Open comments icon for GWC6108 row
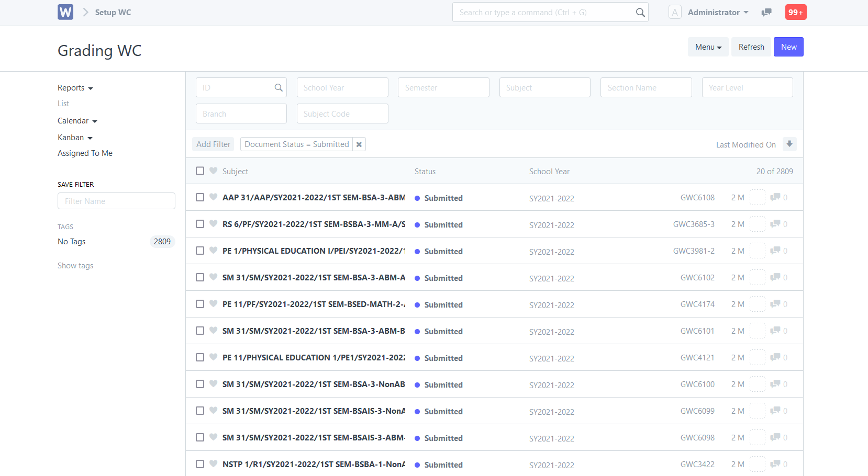The width and height of the screenshot is (868, 476). (x=775, y=197)
